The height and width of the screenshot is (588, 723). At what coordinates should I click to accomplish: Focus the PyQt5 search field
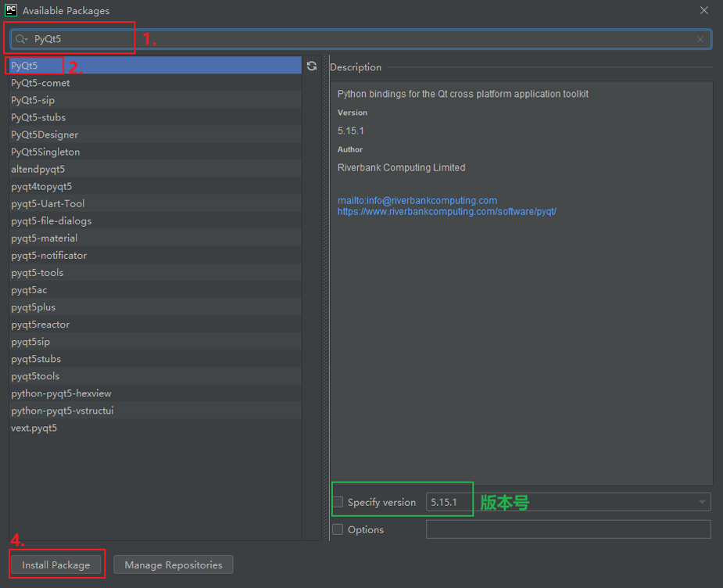[x=361, y=39]
